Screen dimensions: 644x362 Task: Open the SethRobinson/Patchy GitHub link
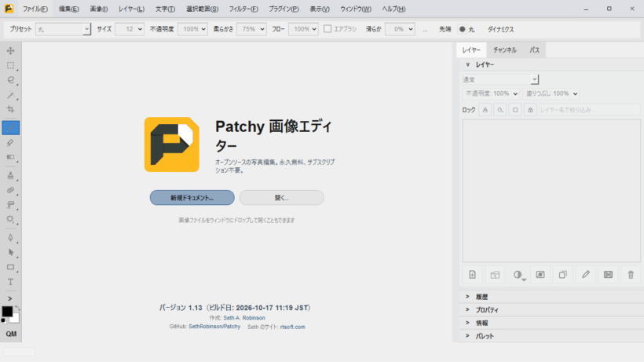[214, 327]
